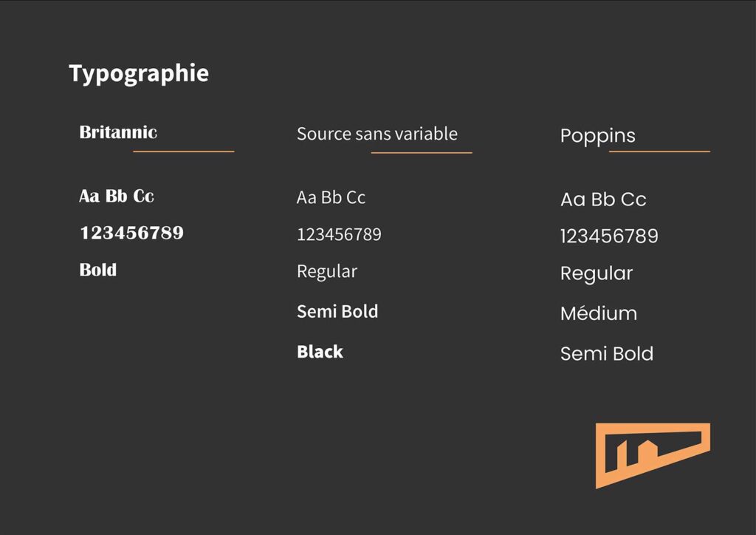Image resolution: width=756 pixels, height=535 pixels.
Task: Select the Source sans variable title
Action: [377, 134]
